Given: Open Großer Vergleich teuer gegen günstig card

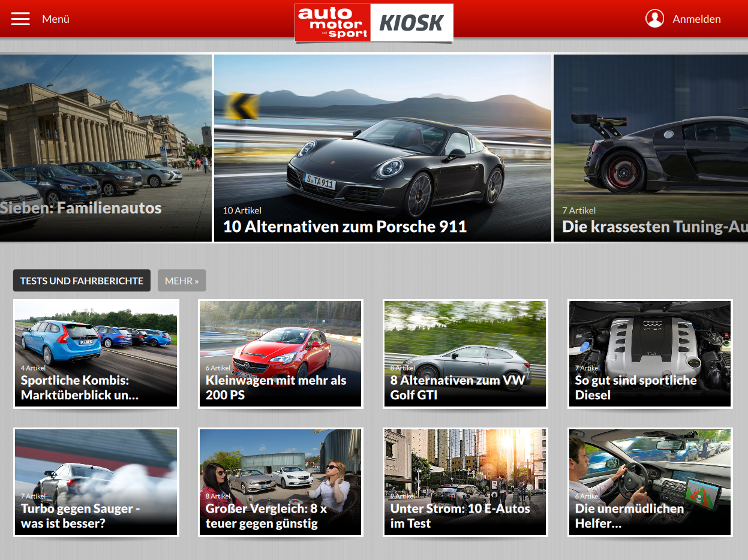Looking at the screenshot, I should click(x=281, y=482).
